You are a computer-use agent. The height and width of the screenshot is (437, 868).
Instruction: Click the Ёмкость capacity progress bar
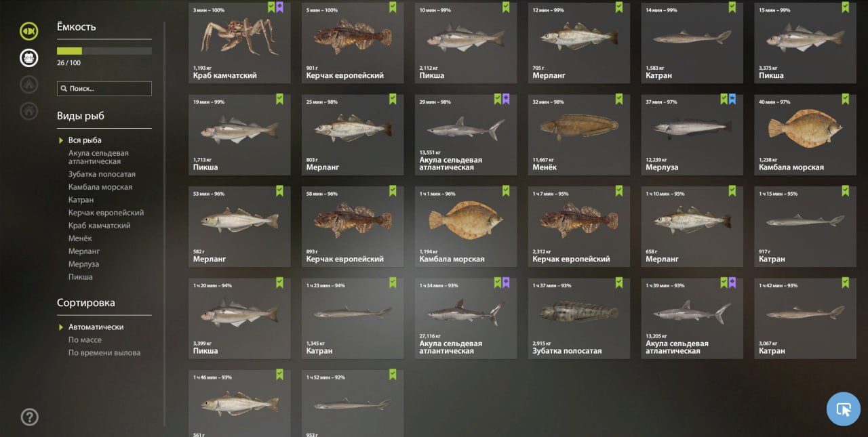coord(104,51)
